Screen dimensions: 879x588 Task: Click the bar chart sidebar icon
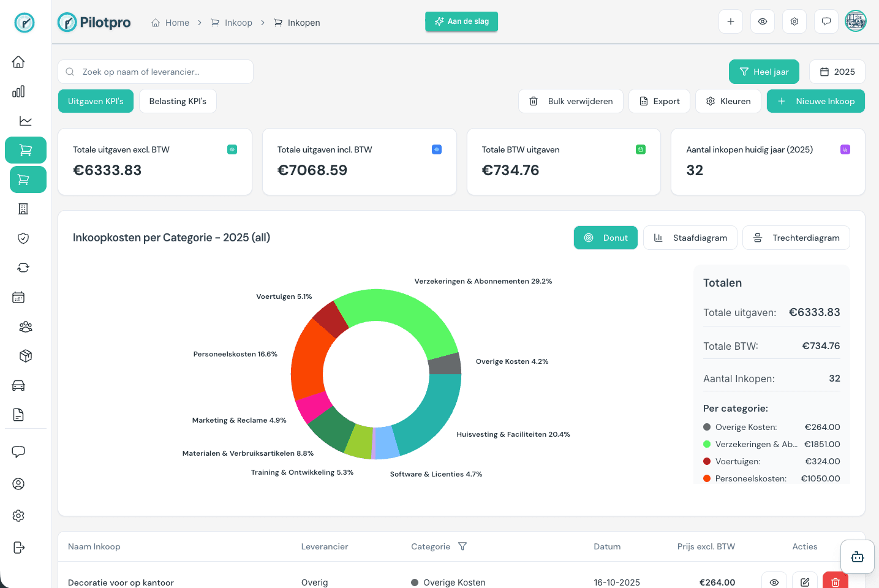[18, 91]
